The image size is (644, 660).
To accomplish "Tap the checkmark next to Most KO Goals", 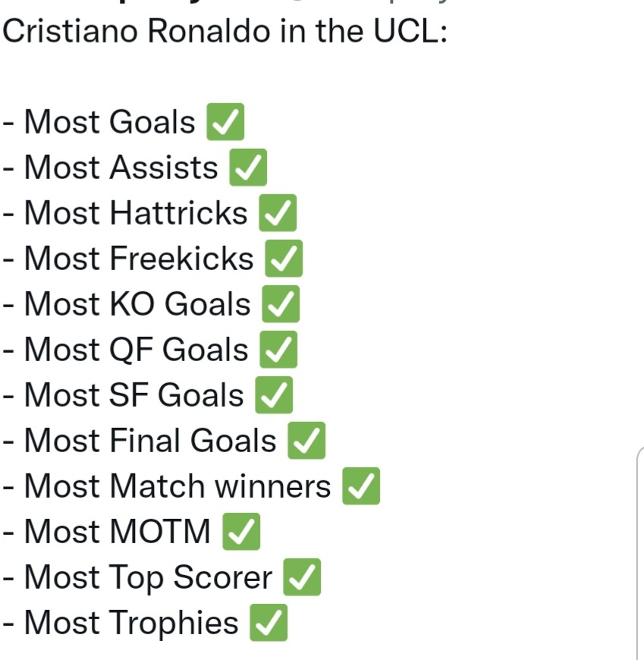I will pyautogui.click(x=281, y=305).
